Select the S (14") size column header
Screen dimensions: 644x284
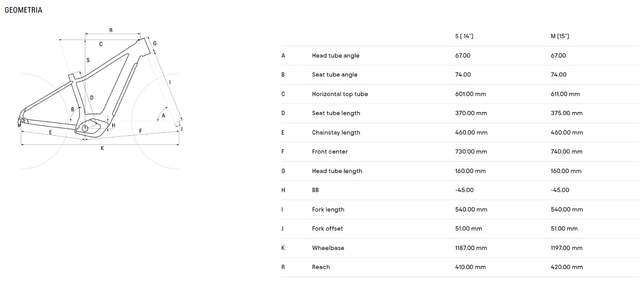point(464,36)
